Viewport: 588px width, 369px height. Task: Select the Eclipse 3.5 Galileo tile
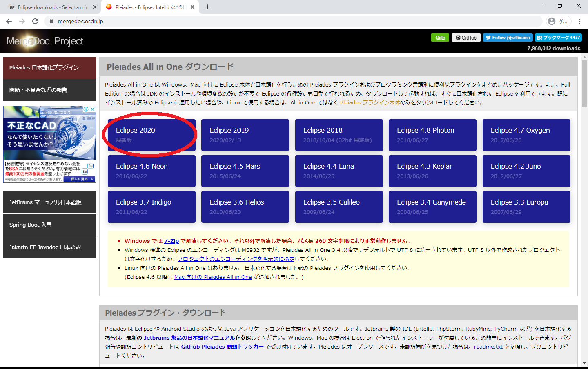[339, 207]
